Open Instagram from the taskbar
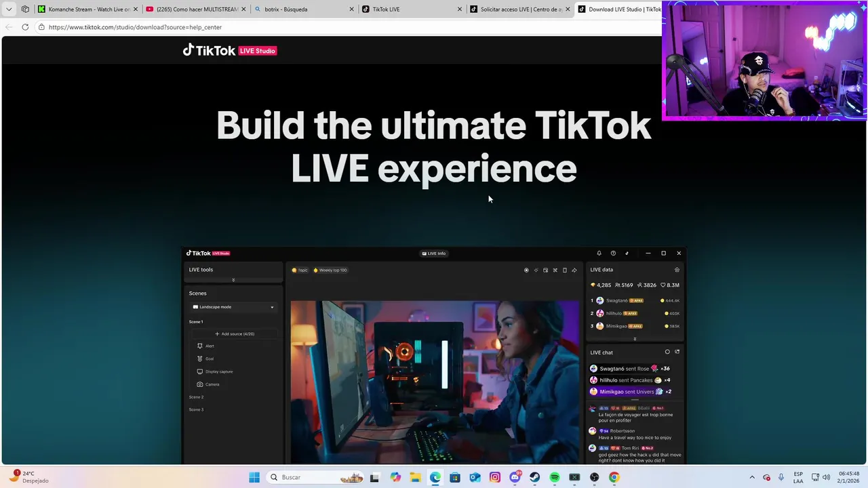The image size is (868, 488). (x=495, y=477)
